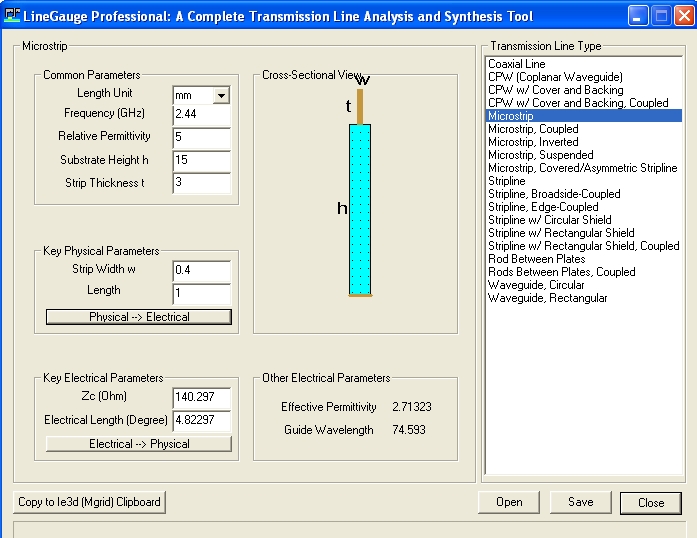Click the Electrical --> Physical button
The width and height of the screenshot is (697, 538).
(x=139, y=444)
